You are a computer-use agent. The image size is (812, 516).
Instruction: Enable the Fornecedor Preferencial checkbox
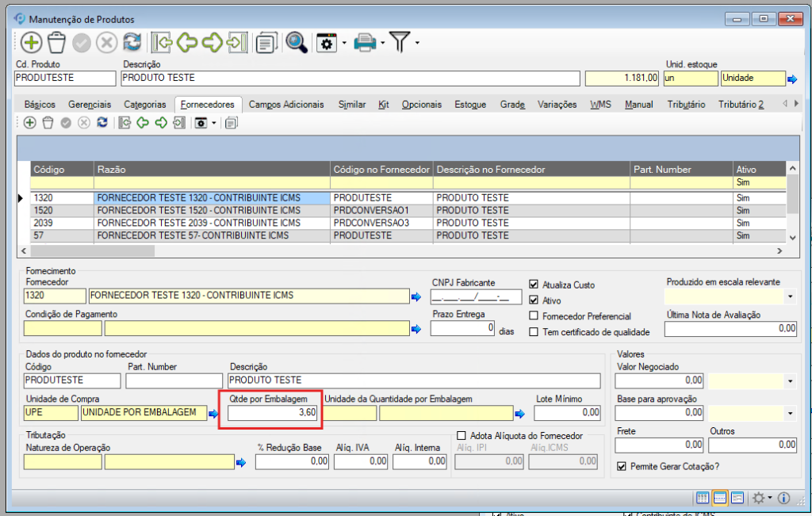click(x=534, y=316)
